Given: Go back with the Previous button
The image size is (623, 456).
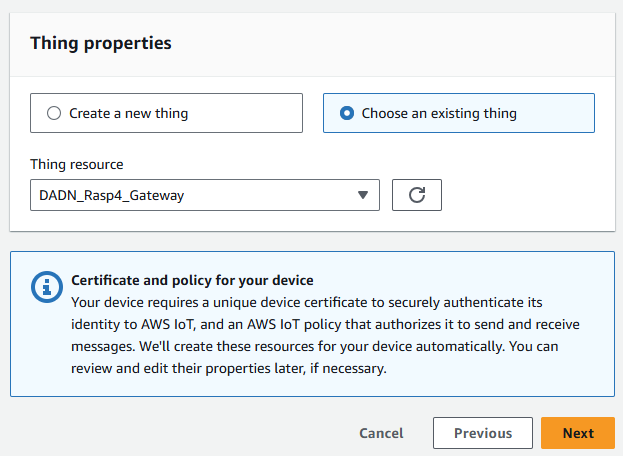Looking at the screenshot, I should 483,433.
